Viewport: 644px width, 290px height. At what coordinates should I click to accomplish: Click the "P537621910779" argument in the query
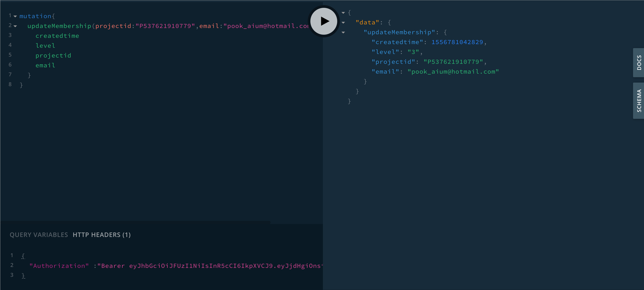click(x=165, y=26)
